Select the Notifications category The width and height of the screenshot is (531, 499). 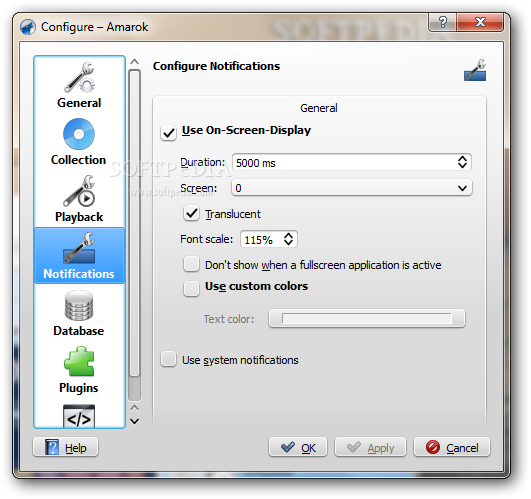79,256
